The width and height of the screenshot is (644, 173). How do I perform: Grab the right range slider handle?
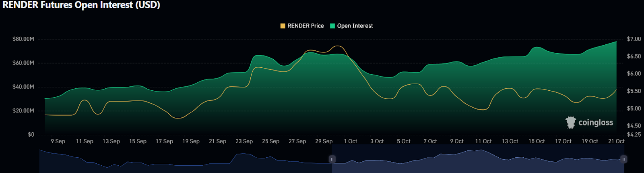coord(623,159)
